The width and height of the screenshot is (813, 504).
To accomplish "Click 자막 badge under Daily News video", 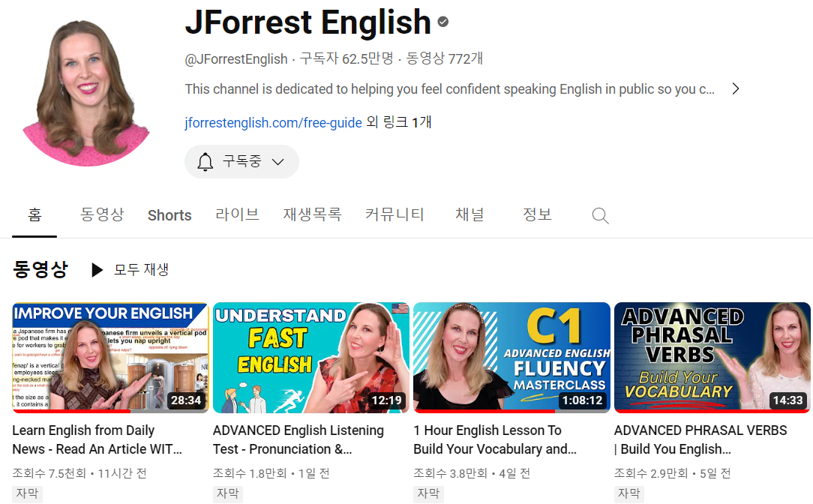I will [28, 493].
